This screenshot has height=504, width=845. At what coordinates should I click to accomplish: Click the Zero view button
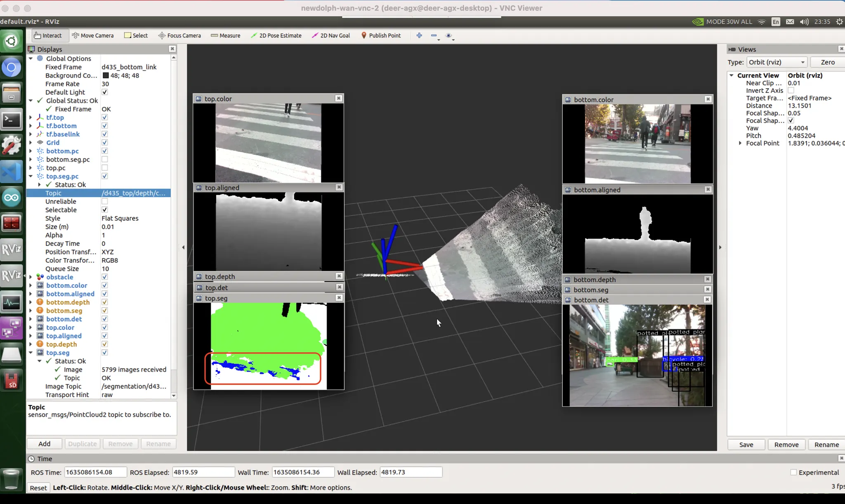(827, 62)
